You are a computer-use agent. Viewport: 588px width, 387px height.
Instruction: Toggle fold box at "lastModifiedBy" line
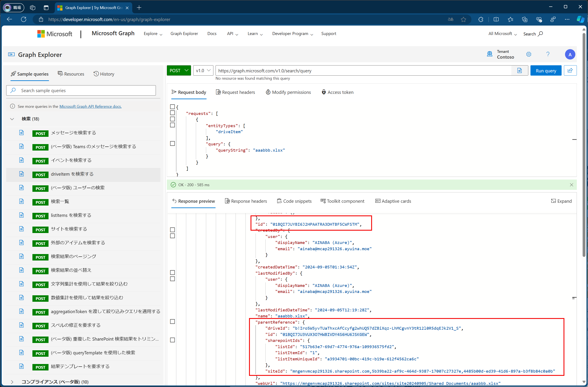pos(172,273)
